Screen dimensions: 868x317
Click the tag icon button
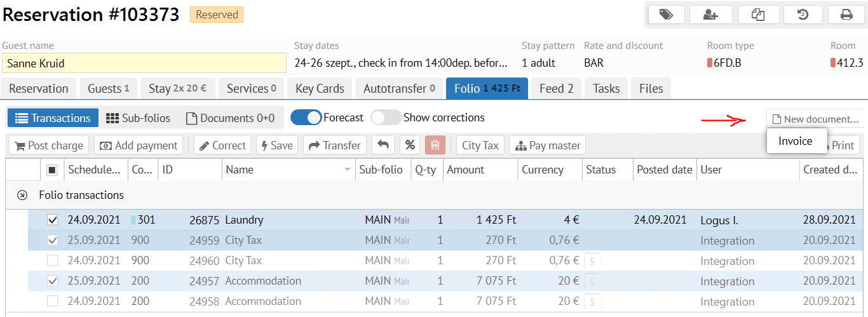click(665, 15)
